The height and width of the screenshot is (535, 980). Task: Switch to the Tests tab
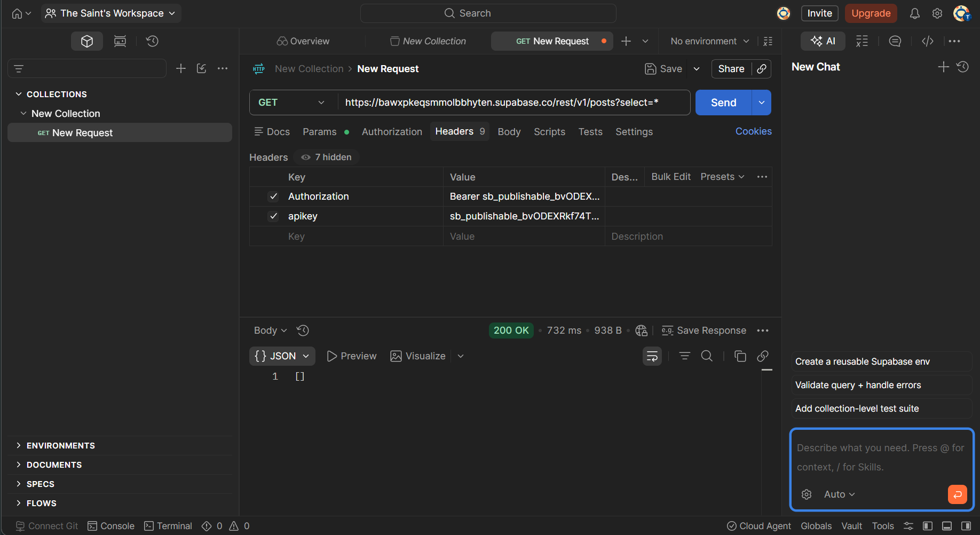(590, 132)
